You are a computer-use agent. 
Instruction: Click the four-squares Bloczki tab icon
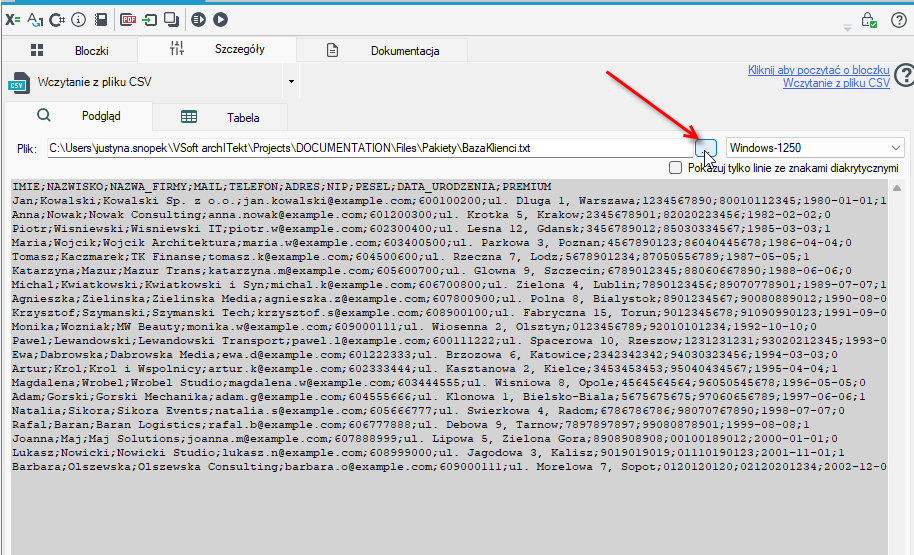[x=37, y=50]
